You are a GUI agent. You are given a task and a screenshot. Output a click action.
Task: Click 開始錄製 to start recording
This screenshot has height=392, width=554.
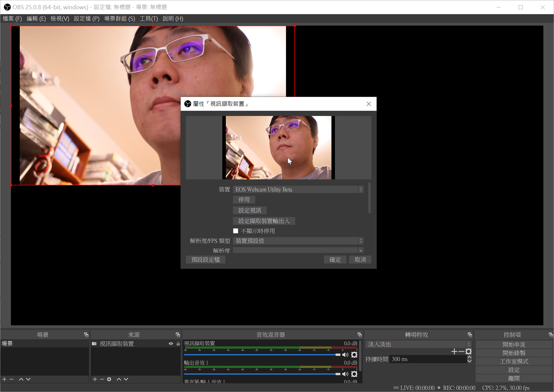(514, 353)
